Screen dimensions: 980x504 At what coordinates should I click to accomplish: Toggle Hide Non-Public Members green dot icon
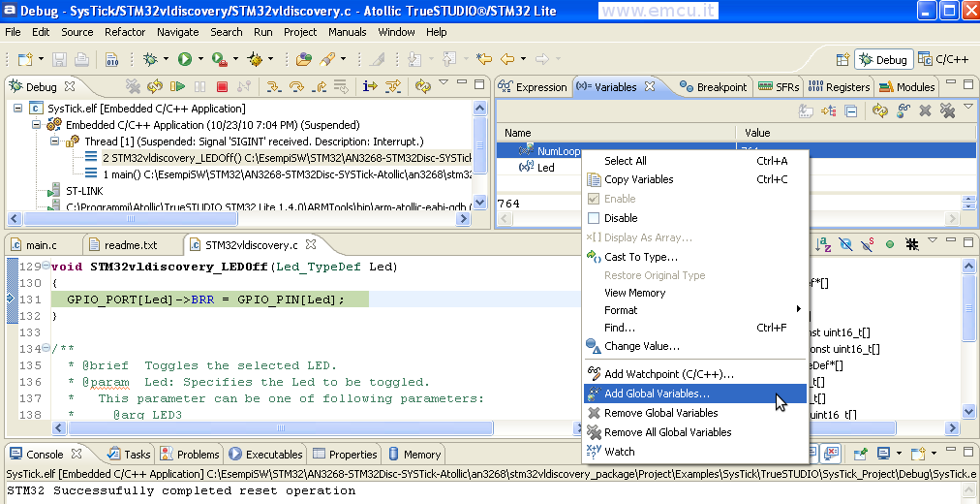(x=889, y=244)
